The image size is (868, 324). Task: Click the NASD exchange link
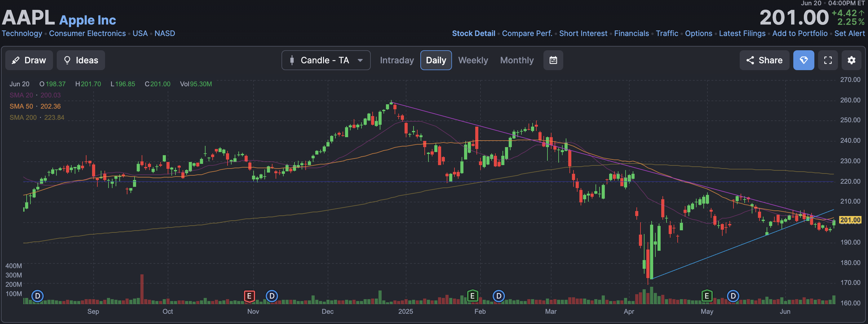click(165, 34)
